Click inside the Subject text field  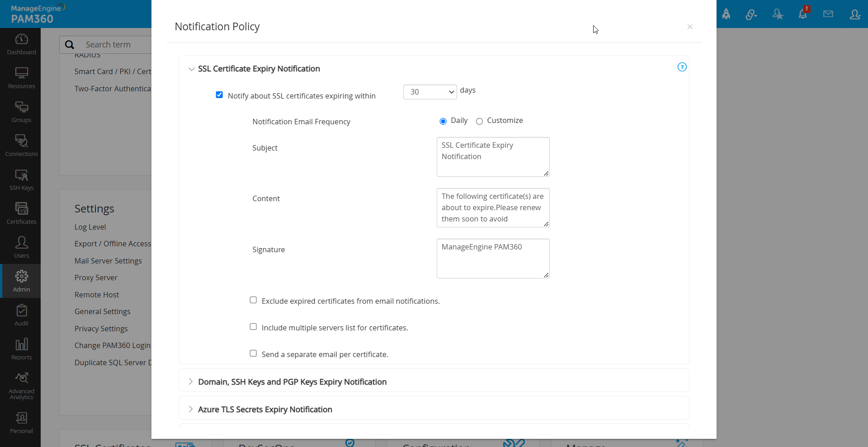coord(493,156)
